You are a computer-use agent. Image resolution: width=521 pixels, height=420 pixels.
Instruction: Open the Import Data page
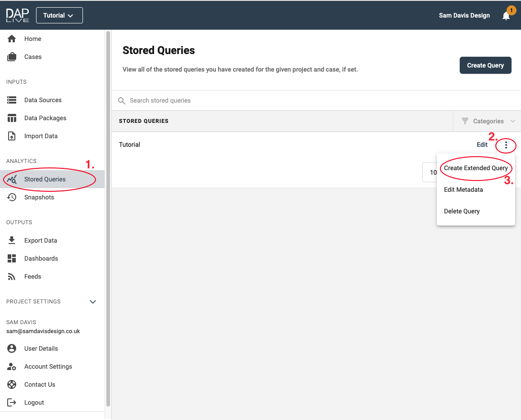click(41, 136)
